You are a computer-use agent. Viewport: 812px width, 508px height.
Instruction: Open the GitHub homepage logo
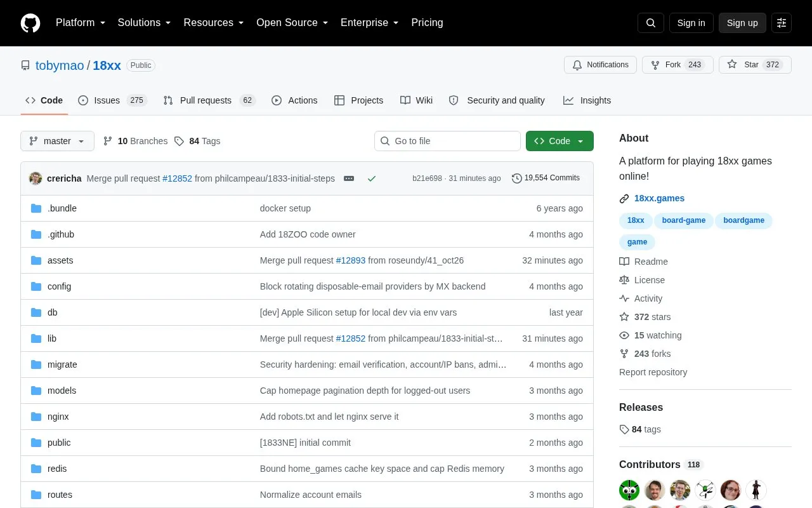tap(30, 23)
